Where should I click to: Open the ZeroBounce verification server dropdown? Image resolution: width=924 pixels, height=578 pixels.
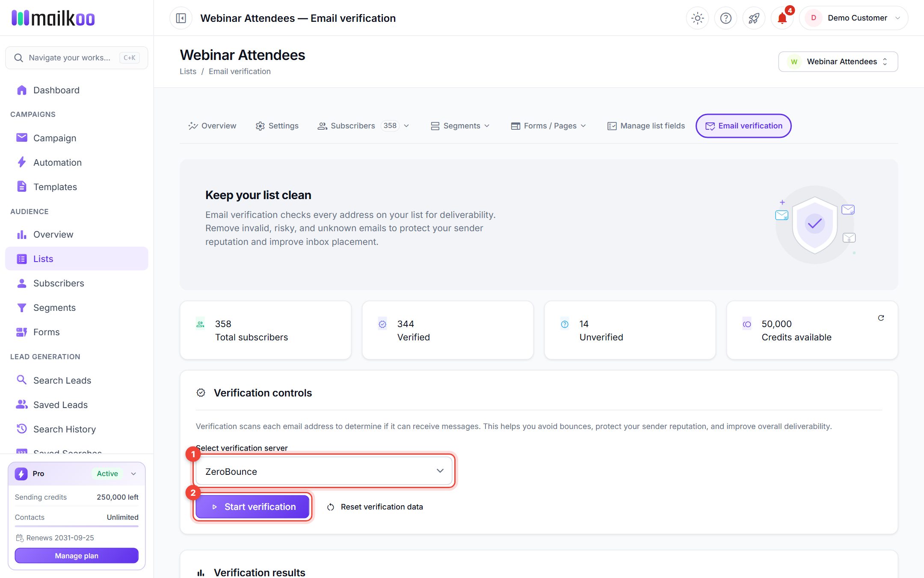324,471
